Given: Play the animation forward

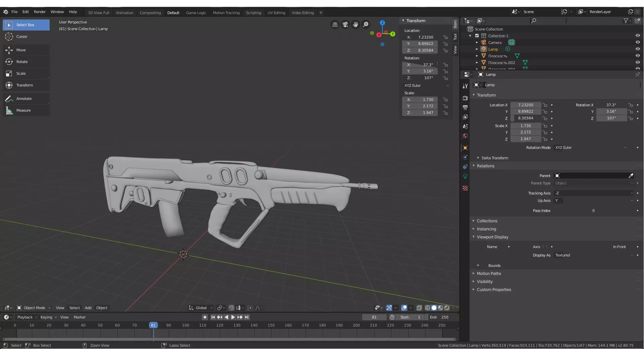Looking at the screenshot, I should 233,317.
